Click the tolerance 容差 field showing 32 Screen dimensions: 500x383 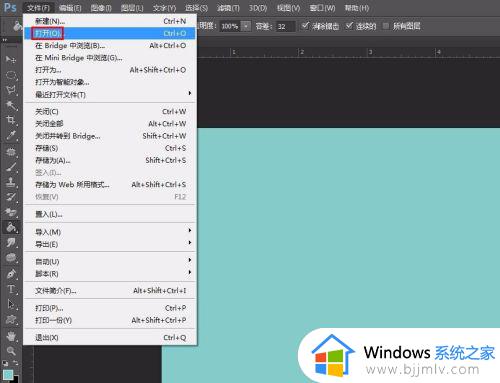point(285,26)
